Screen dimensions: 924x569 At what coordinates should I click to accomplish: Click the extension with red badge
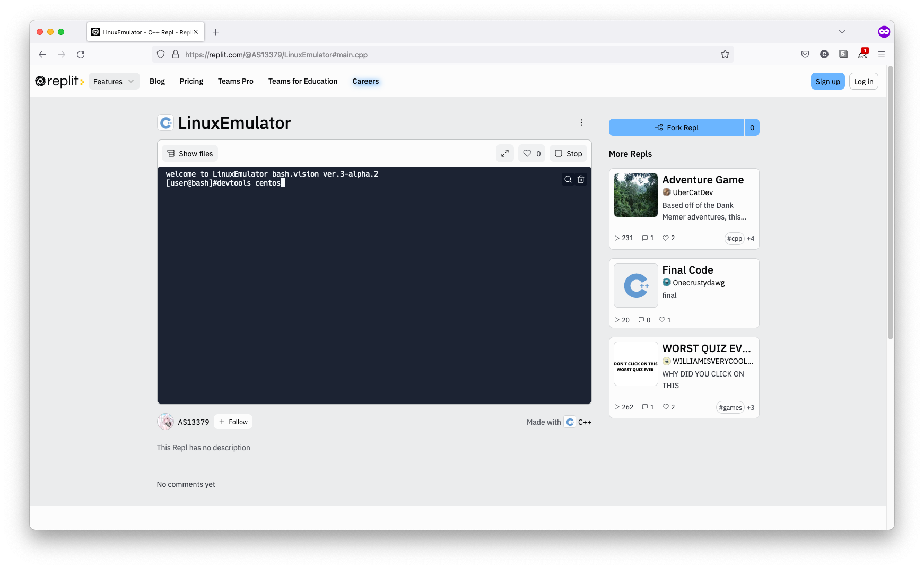pos(863,54)
